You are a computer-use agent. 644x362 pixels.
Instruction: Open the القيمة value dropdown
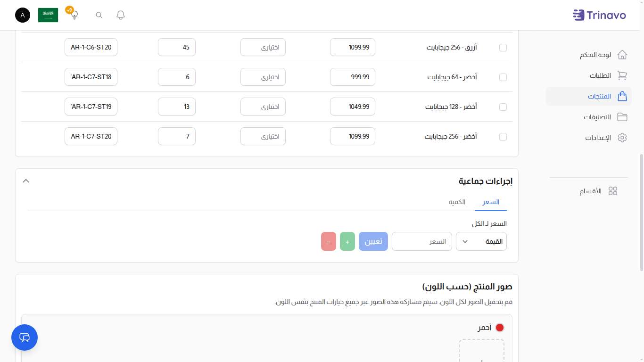(x=481, y=241)
